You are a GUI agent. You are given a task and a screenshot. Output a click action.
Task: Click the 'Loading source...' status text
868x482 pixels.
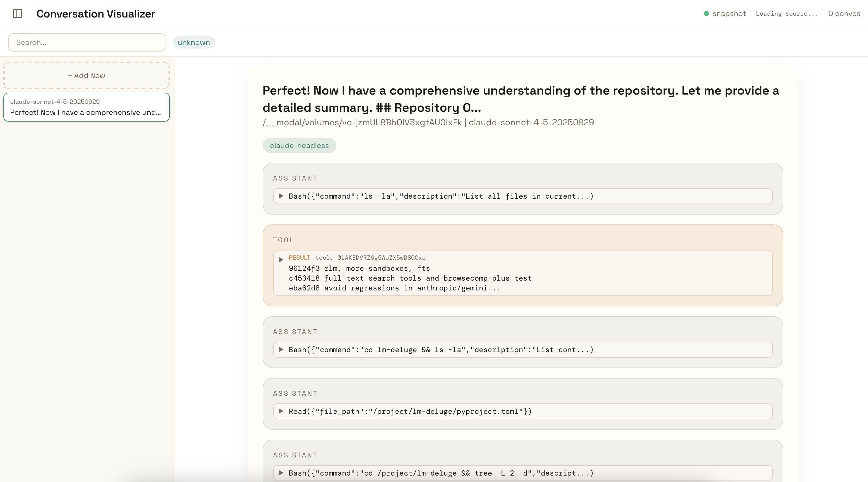pos(786,14)
